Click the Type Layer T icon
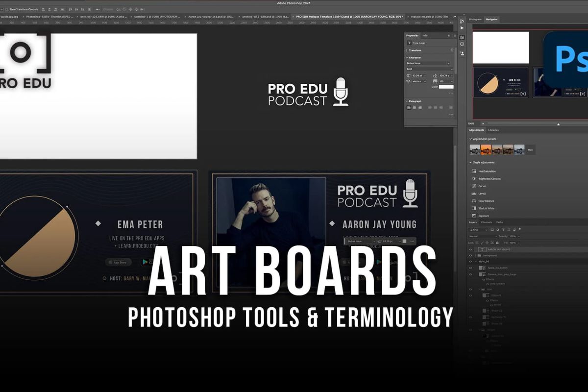 409,43
